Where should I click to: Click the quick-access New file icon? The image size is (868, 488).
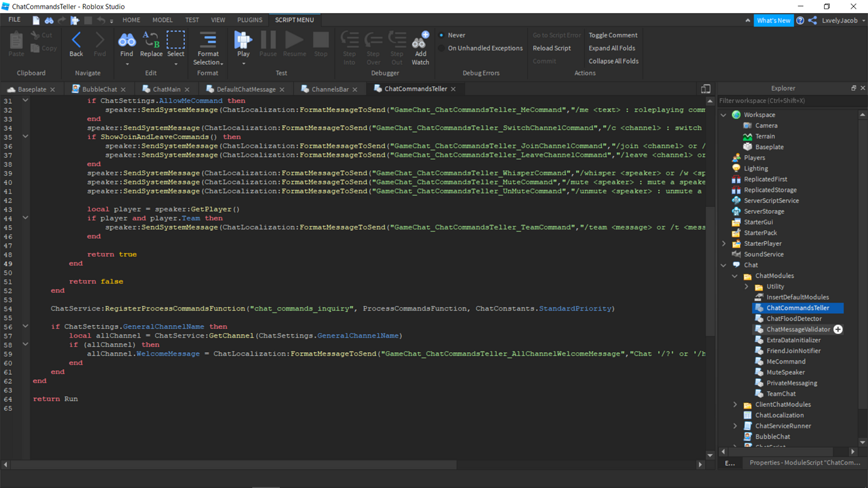pyautogui.click(x=36, y=20)
